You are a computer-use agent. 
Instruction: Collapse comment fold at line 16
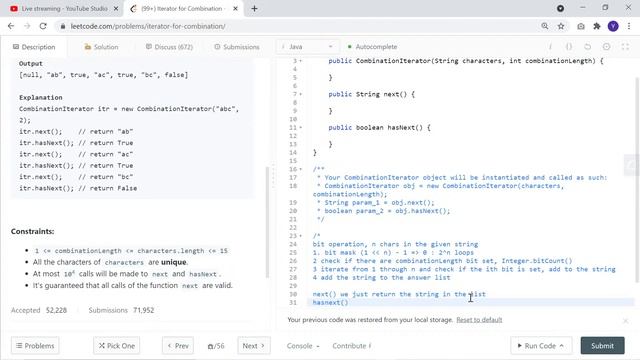coord(301,169)
